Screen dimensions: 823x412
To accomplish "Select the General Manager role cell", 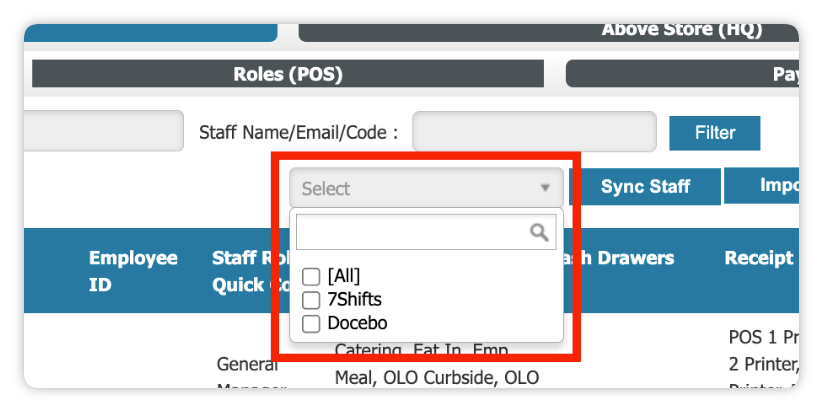I will (x=250, y=372).
